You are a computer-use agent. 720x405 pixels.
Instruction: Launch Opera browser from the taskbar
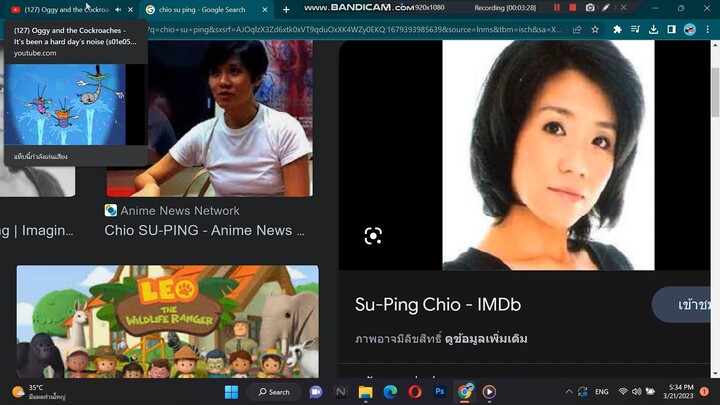point(415,392)
